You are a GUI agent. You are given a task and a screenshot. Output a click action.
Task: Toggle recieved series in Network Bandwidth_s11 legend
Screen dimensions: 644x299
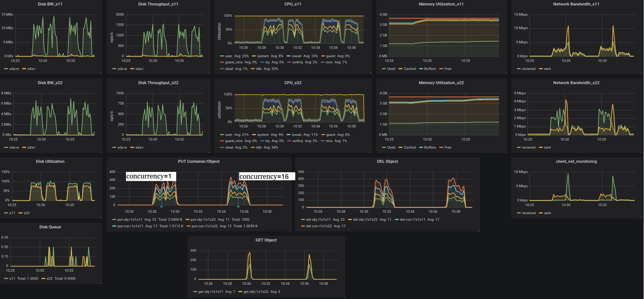(526, 69)
